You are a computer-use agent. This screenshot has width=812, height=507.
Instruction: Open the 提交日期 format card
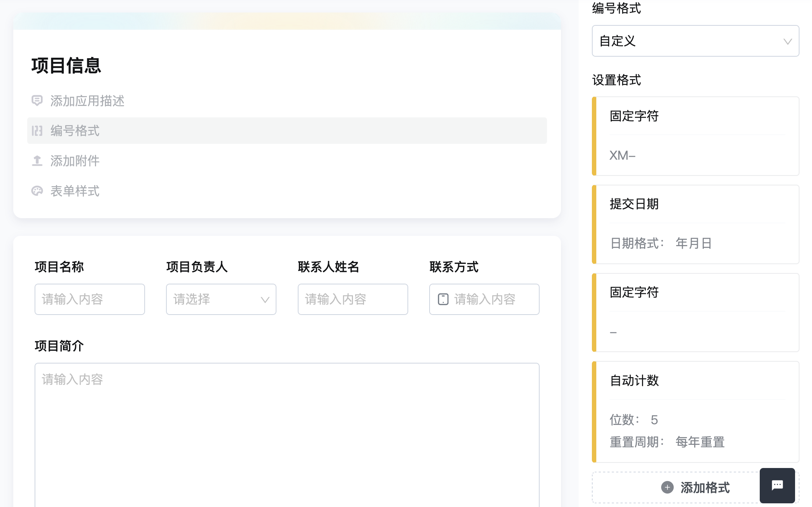pyautogui.click(x=695, y=224)
